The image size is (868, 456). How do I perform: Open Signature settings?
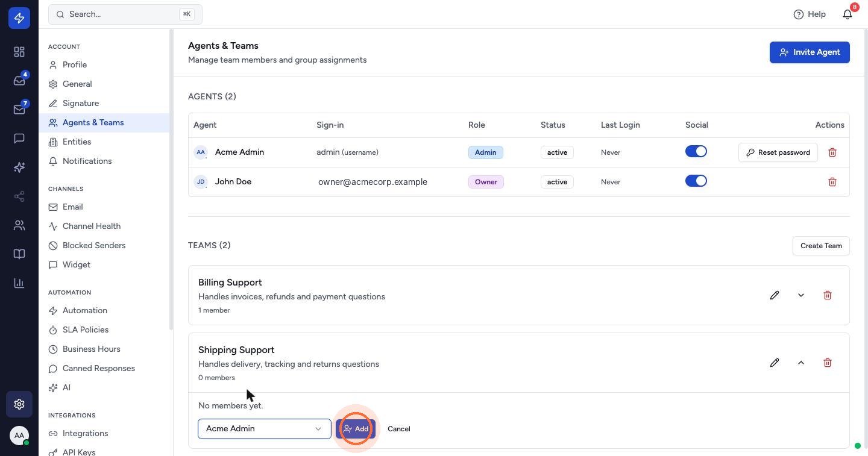pos(104,103)
